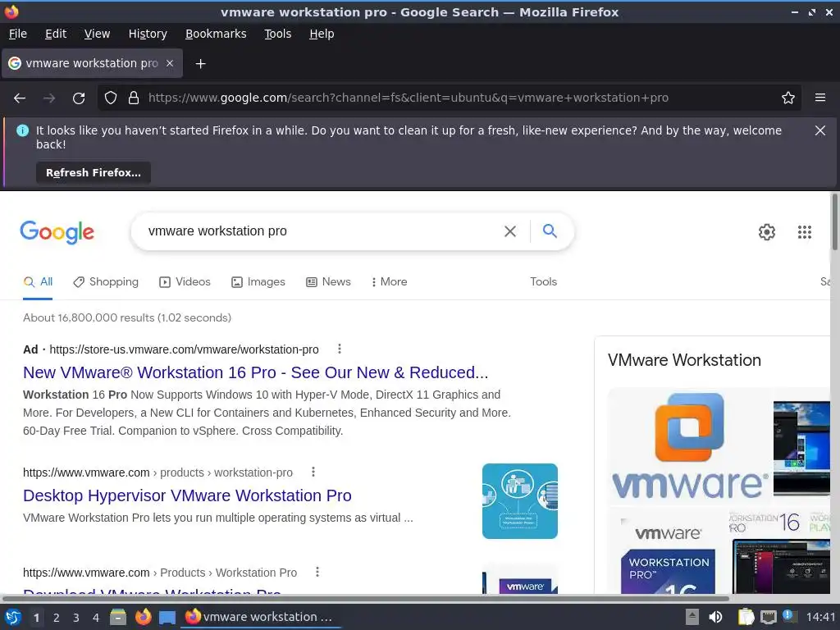Close the vmware workstation pro tab

pos(170,63)
